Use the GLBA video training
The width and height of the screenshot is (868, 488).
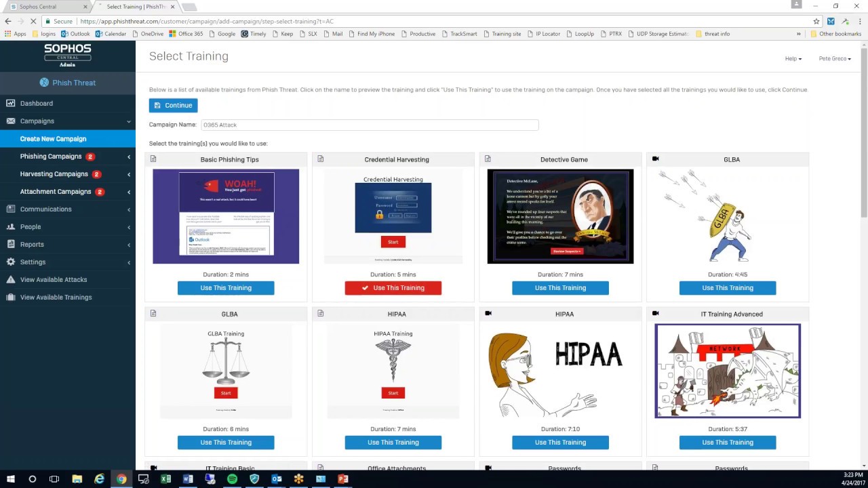[x=728, y=288]
